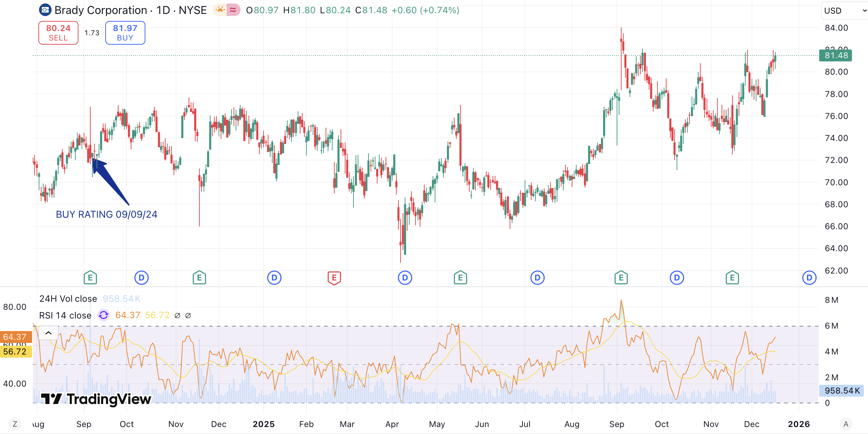
Task: Click the 81.48 current price label on axis
Action: [836, 55]
